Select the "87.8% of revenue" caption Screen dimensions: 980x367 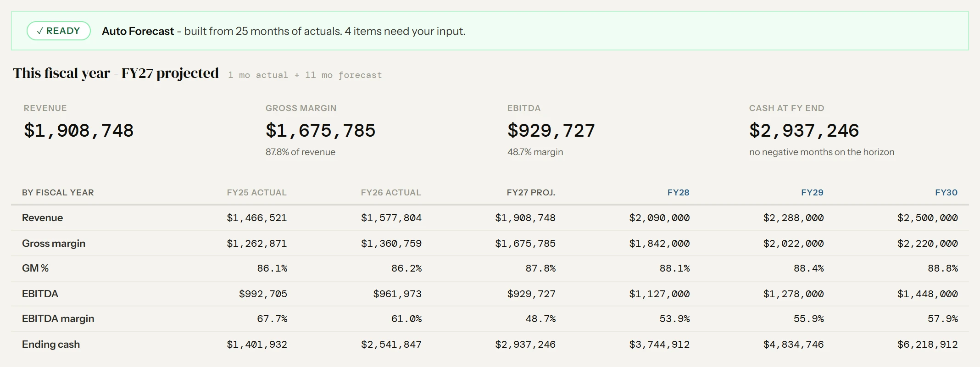300,152
